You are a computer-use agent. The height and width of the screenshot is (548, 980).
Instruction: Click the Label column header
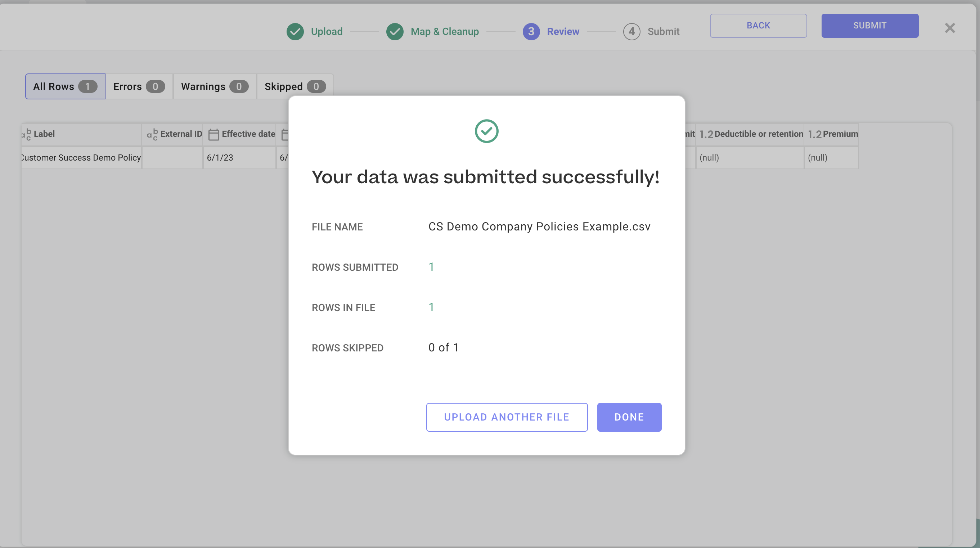point(81,134)
